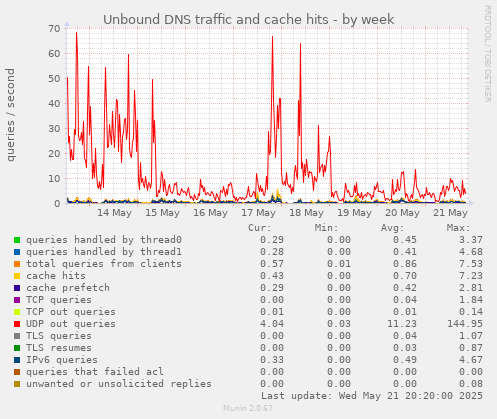Click the y-axis label 'queries / second'
The height and width of the screenshot is (419, 497).
tap(11, 115)
